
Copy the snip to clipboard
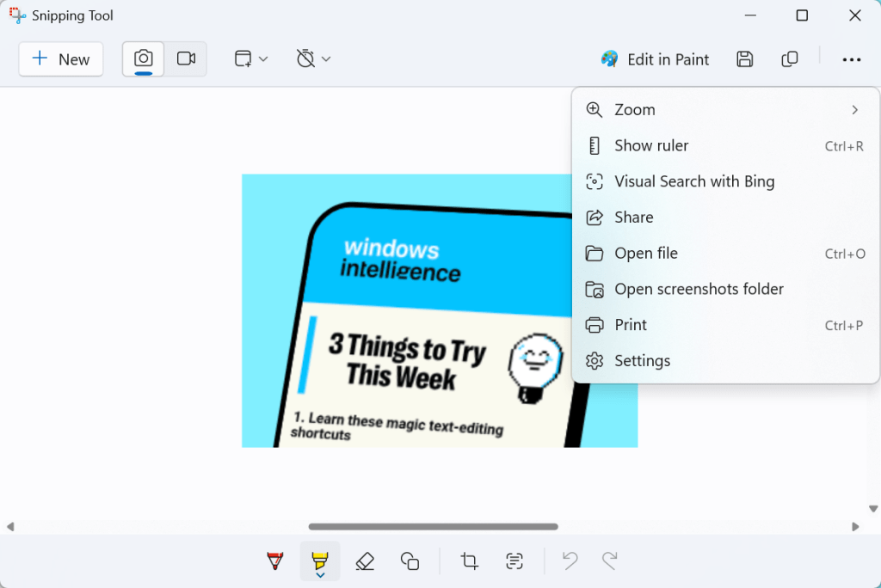pyautogui.click(x=789, y=59)
